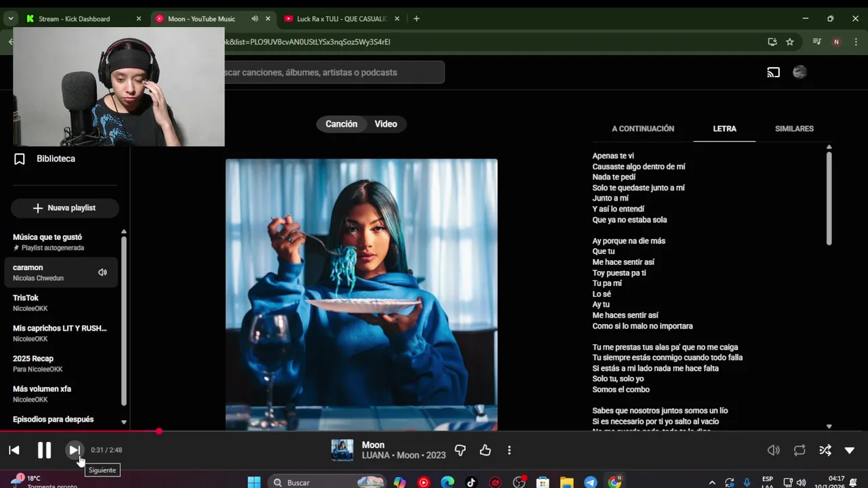Switch to Video mode
This screenshot has width=868, height=488.
pyautogui.click(x=386, y=124)
